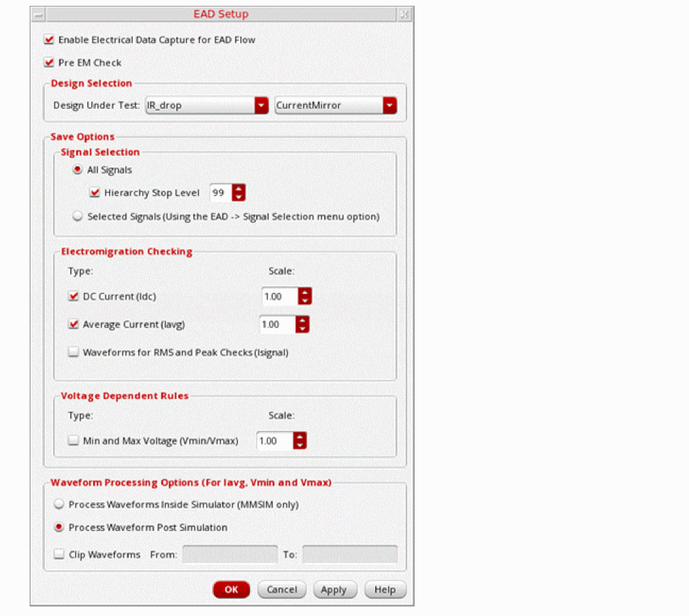Screen dimensions: 689x616
Task: Select the All Signals radio button
Action: [x=78, y=169]
